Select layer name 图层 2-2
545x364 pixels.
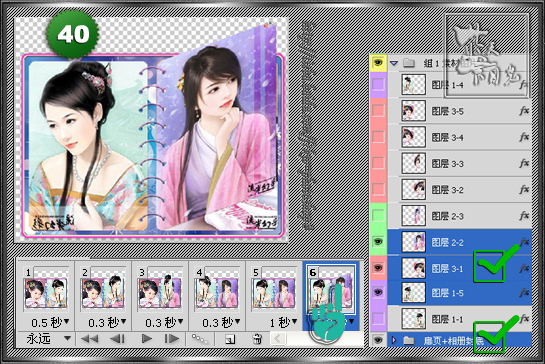tap(447, 242)
